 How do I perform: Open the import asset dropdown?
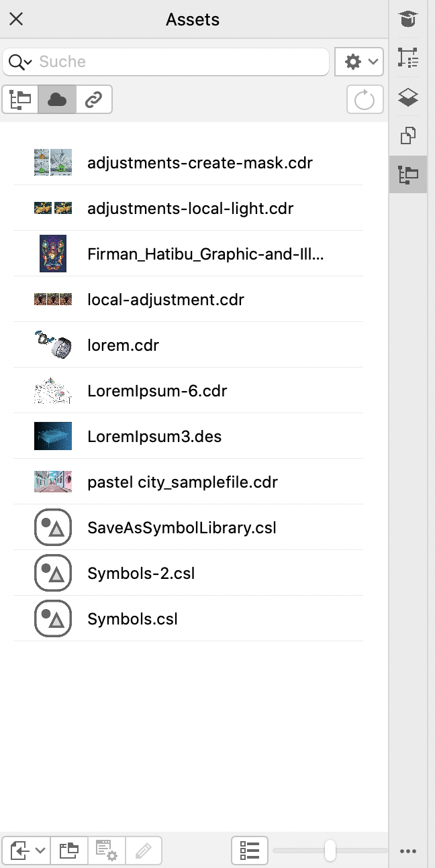(27, 851)
